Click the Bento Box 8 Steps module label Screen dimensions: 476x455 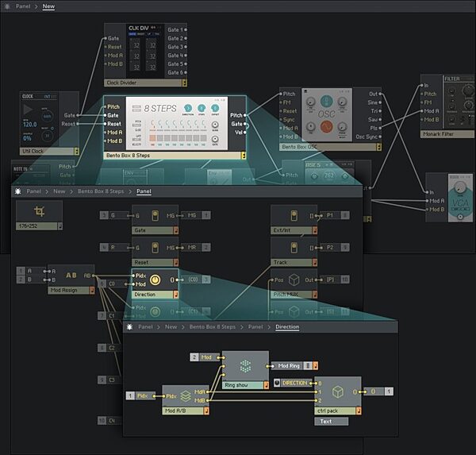pos(172,156)
